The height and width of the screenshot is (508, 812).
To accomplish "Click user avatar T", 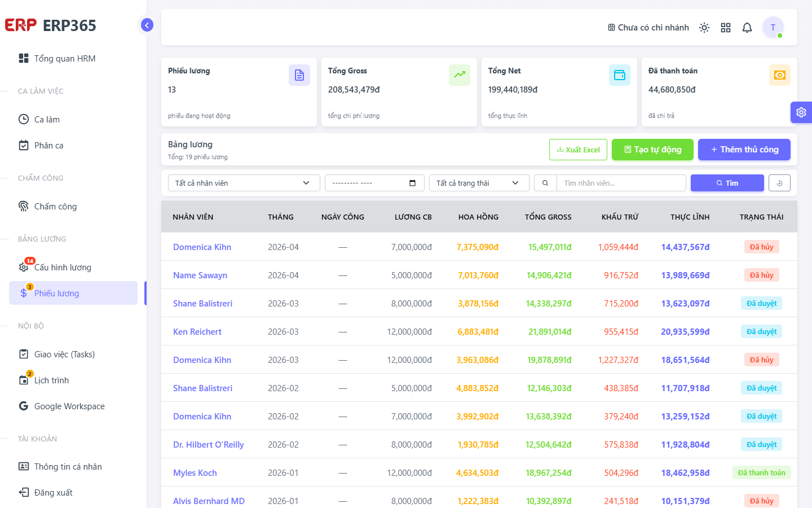I will click(x=773, y=27).
